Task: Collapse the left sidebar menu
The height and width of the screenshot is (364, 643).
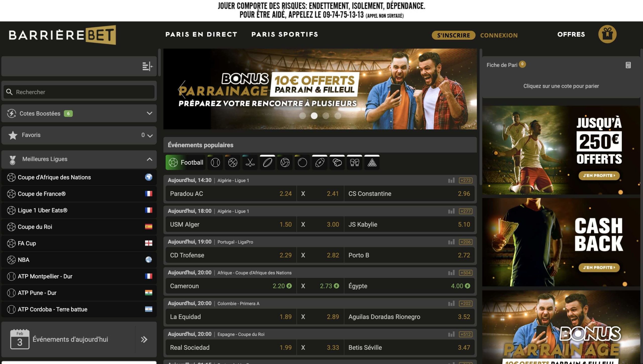Action: (x=147, y=66)
